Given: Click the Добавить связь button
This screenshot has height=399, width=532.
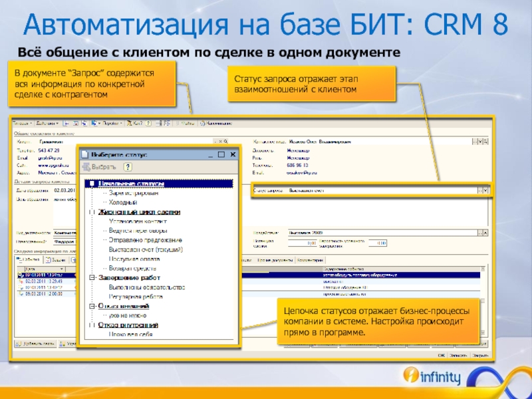Looking at the screenshot, I should point(35,344).
